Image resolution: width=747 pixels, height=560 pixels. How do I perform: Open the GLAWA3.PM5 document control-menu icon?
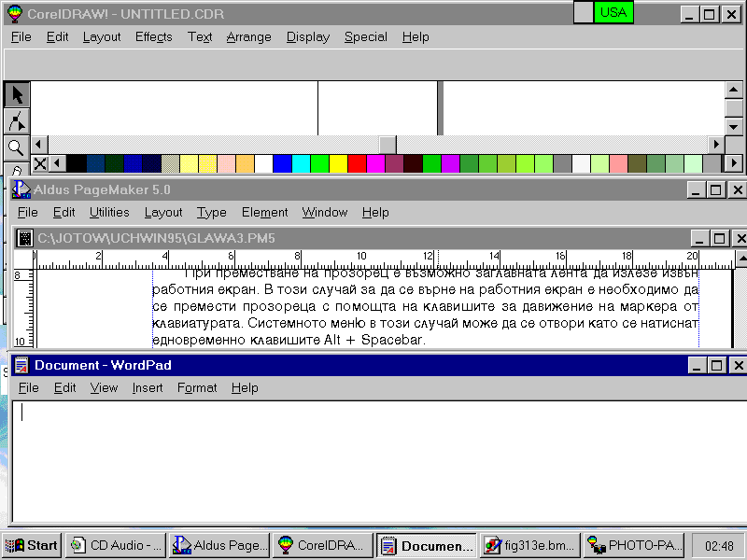pyautogui.click(x=24, y=238)
